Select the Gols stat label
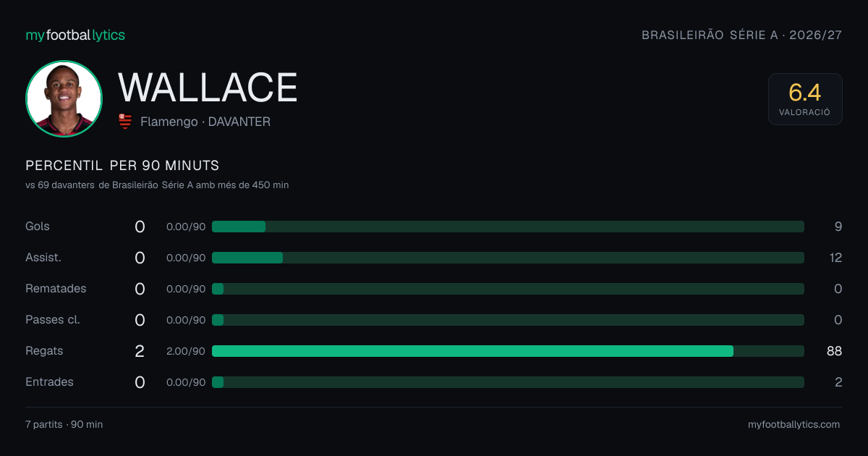868x456 pixels. [38, 227]
